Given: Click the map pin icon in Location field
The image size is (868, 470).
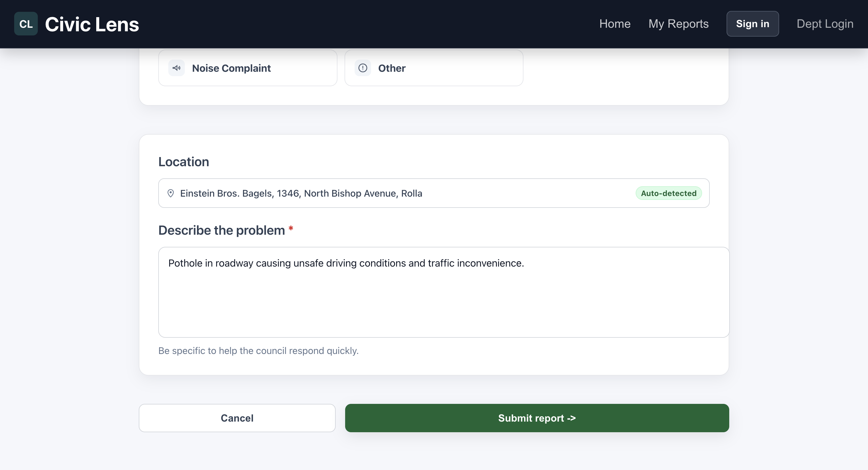Looking at the screenshot, I should point(171,193).
